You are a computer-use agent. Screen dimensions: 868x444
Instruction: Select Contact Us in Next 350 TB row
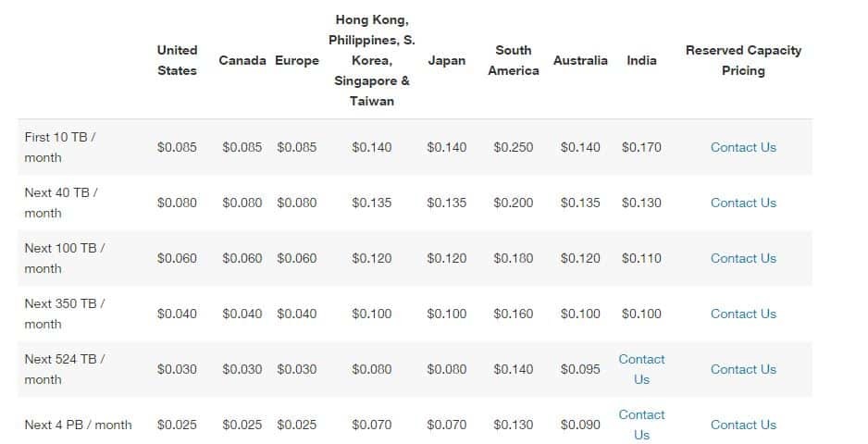pos(743,314)
